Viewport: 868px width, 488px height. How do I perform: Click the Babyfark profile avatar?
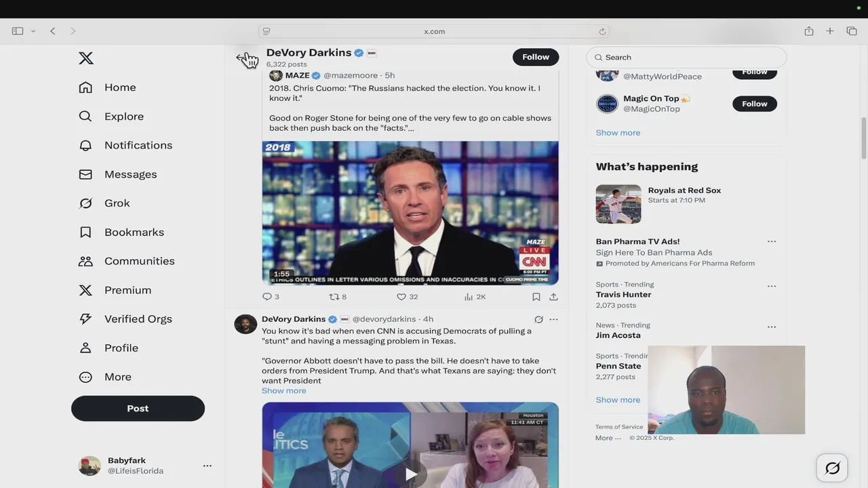(x=90, y=466)
